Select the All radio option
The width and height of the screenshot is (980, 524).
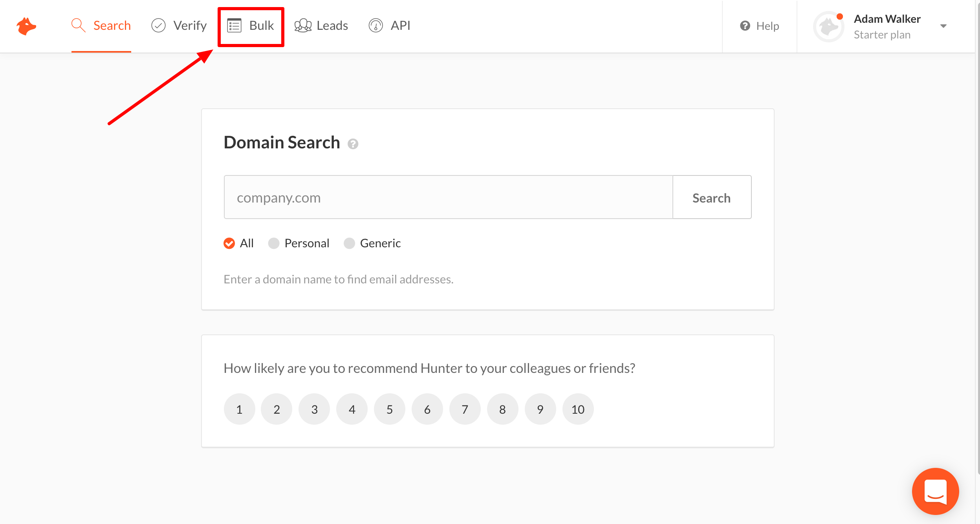229,243
